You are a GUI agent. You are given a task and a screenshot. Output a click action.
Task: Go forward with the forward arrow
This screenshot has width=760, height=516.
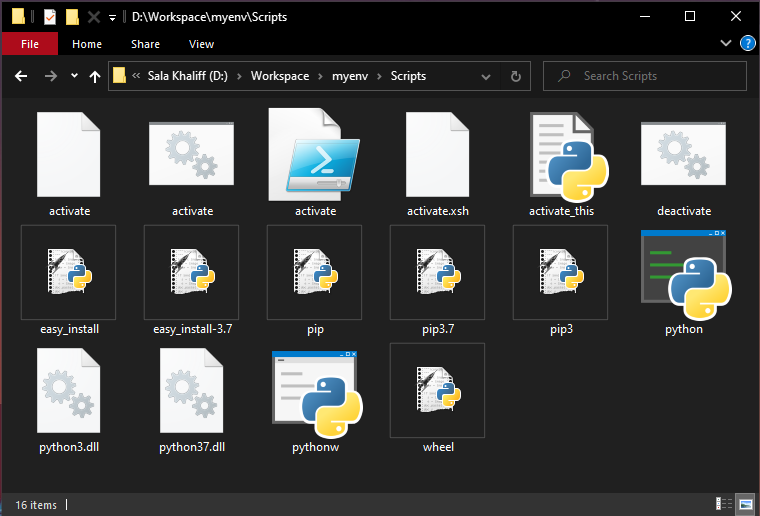point(51,76)
